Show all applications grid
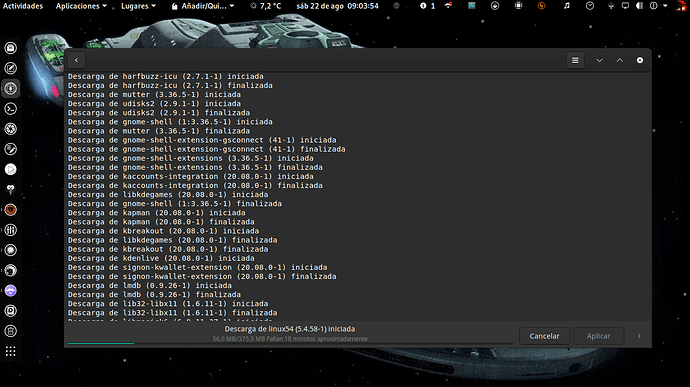 [11, 351]
